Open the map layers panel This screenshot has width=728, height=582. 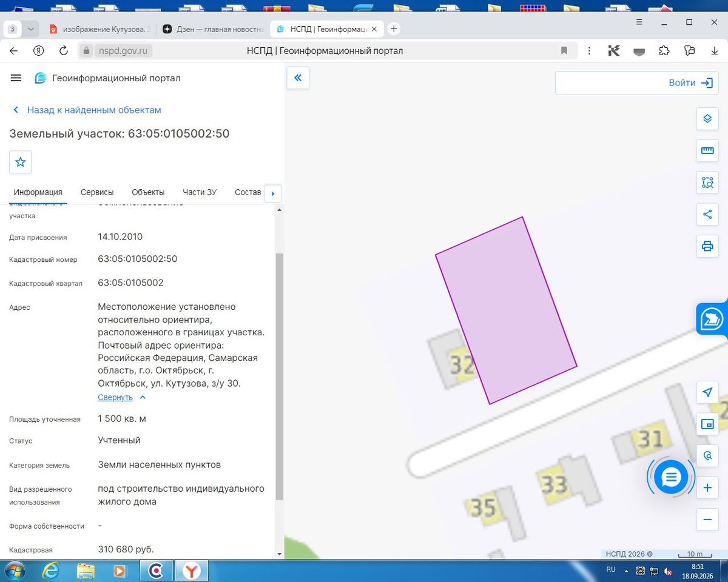point(707,119)
